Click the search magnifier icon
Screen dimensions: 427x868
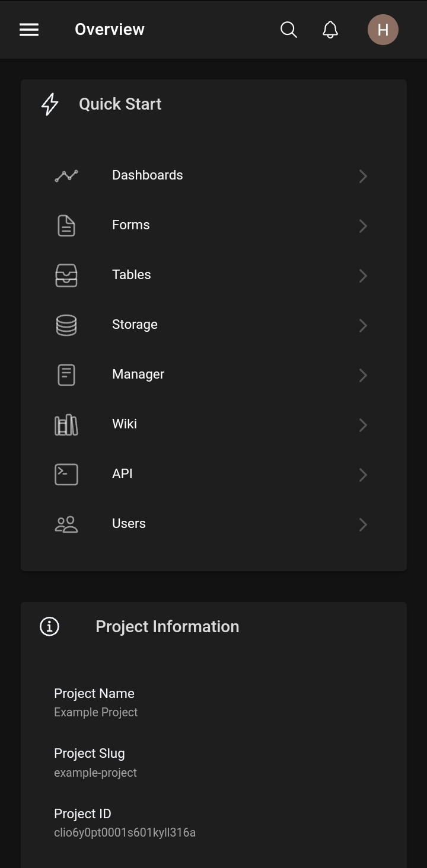(289, 30)
